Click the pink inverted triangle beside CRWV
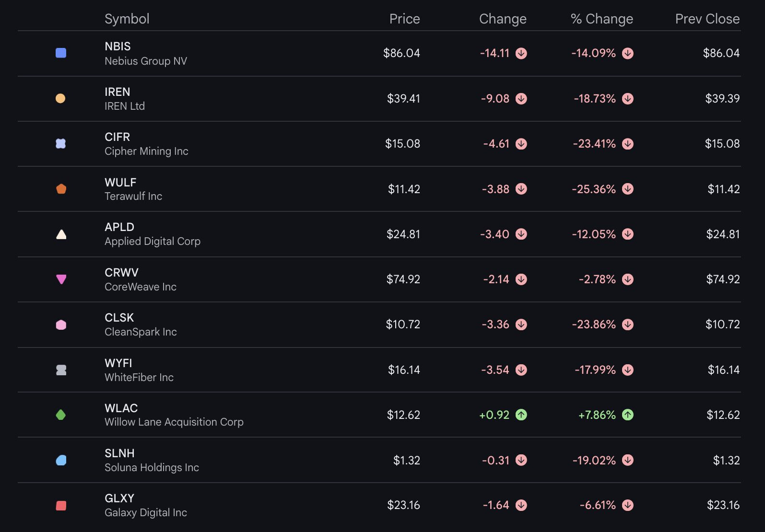 (61, 279)
